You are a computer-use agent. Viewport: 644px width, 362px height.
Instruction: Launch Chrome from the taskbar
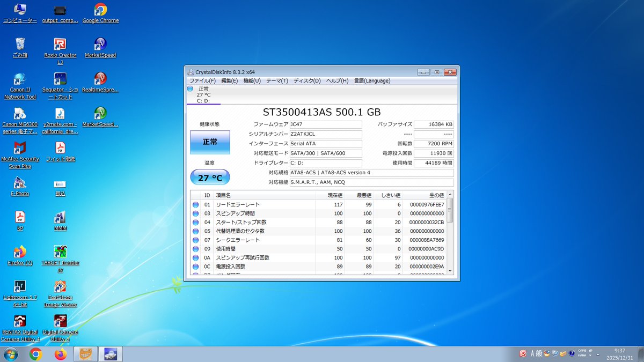click(x=36, y=354)
